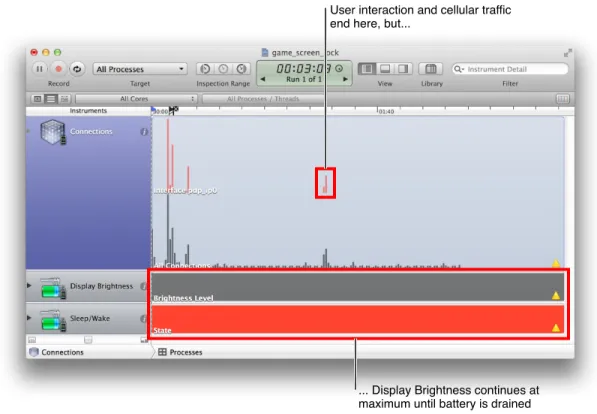Open the Library panel

(x=431, y=69)
